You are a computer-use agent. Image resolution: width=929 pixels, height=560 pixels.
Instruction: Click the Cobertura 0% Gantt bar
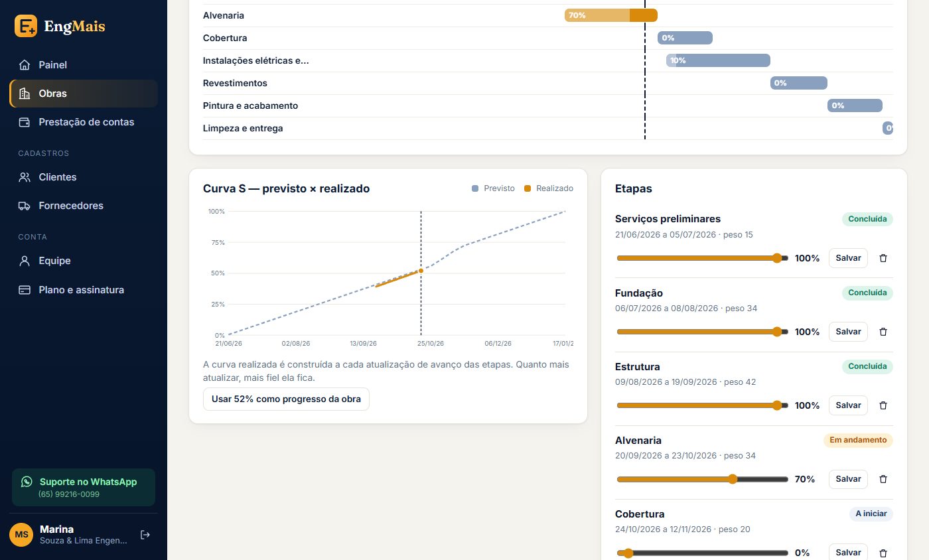point(685,38)
